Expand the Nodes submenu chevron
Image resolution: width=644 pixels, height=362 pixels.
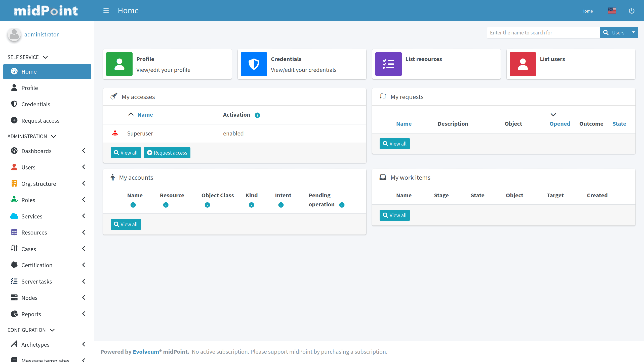pos(84,297)
